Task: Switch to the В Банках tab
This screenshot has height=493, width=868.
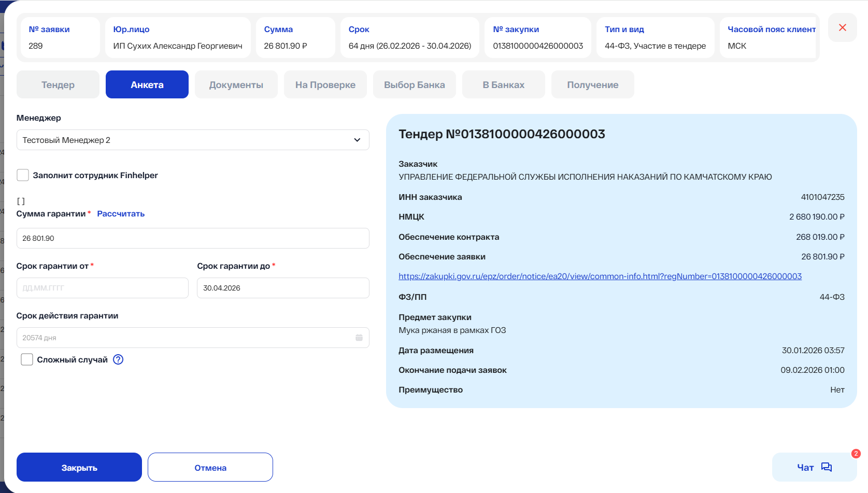Action: click(x=504, y=84)
